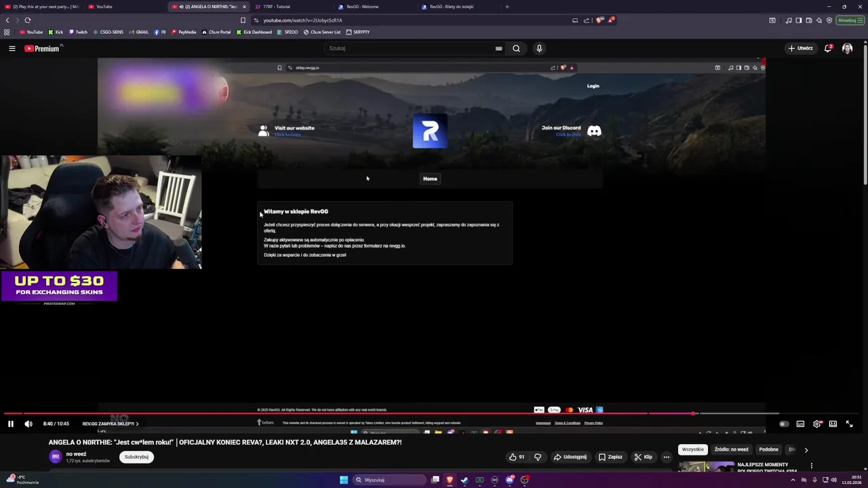Open Windows Start menu

[x=344, y=480]
